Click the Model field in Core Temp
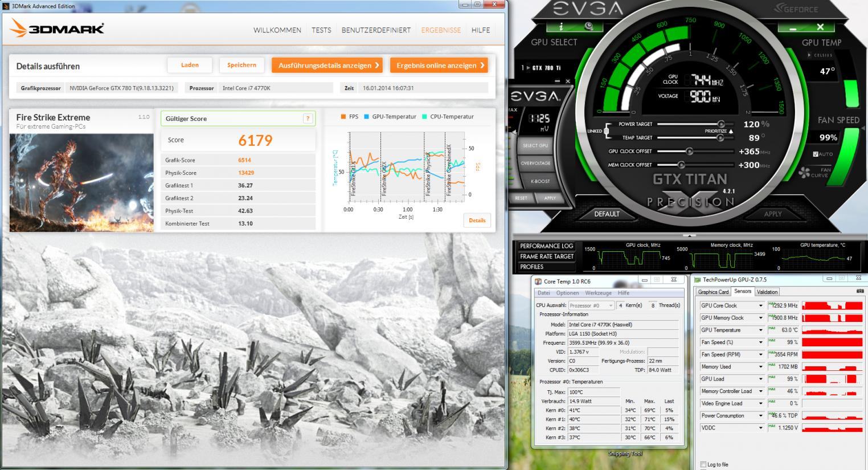 [624, 325]
